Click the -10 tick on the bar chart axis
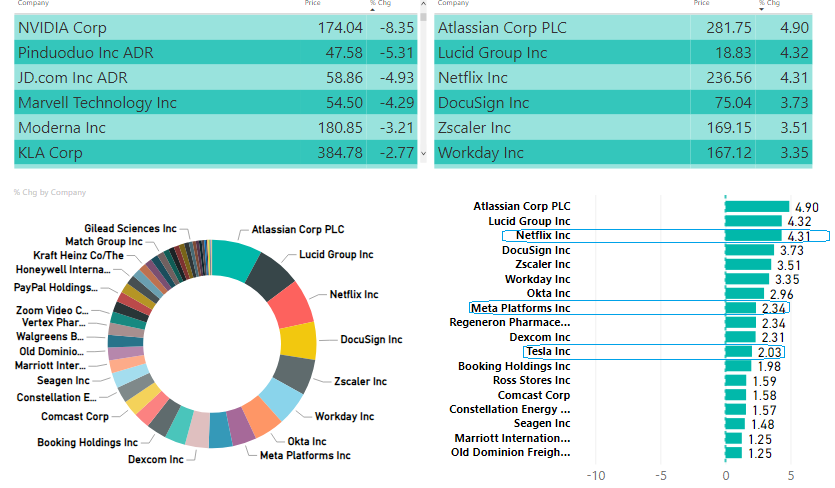 tap(595, 476)
